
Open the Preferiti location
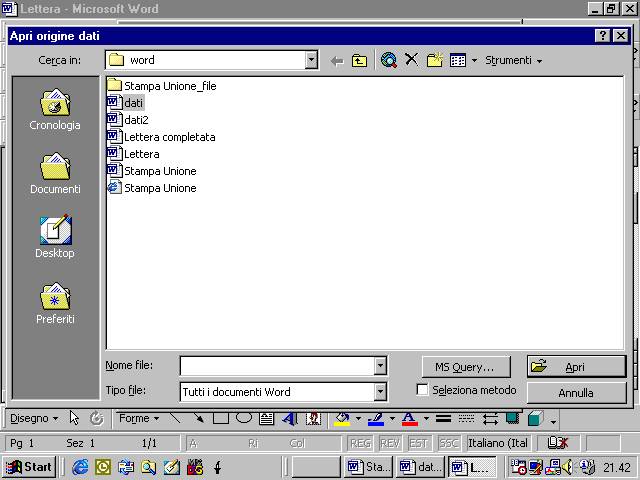[55, 303]
